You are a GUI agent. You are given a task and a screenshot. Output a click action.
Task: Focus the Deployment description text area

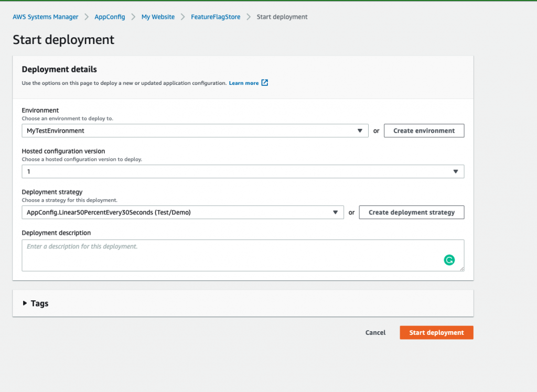pos(243,255)
